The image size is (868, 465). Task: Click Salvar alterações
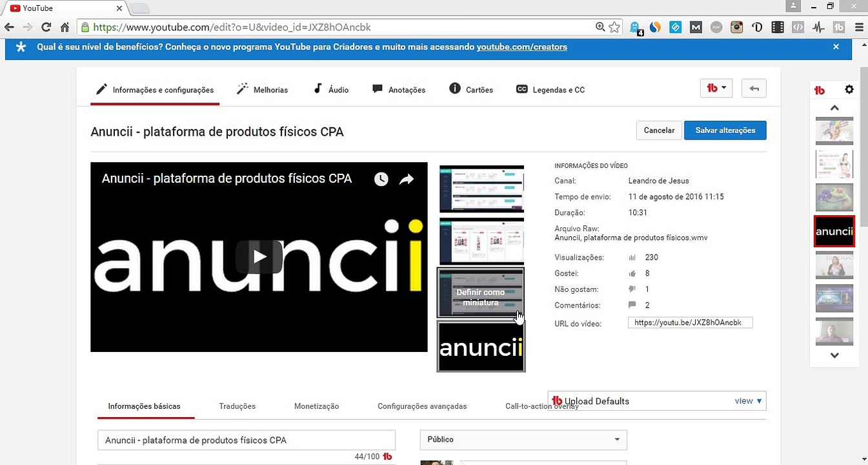tap(725, 130)
